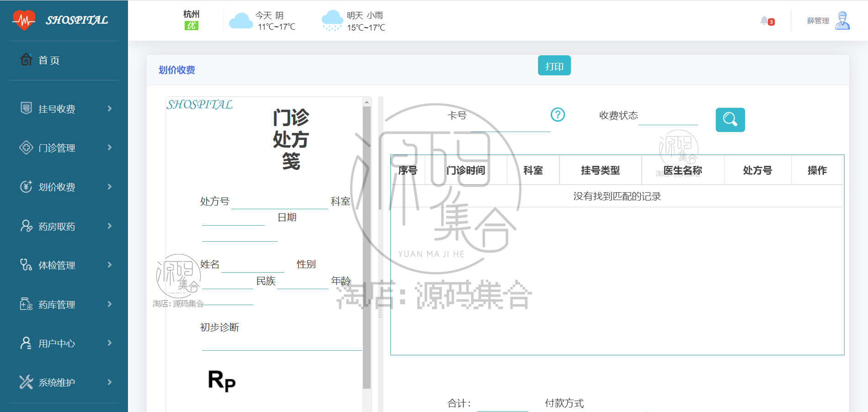Expand the 药库管理 menu chevron

pos(110,304)
